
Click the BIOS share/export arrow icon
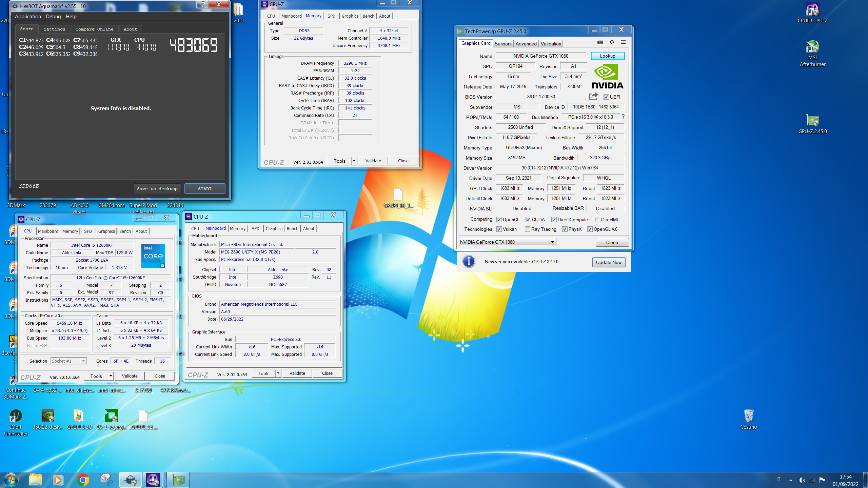click(593, 97)
